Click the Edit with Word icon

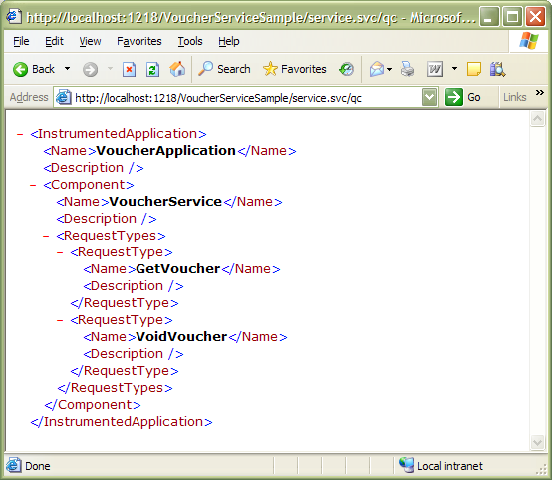[435, 69]
